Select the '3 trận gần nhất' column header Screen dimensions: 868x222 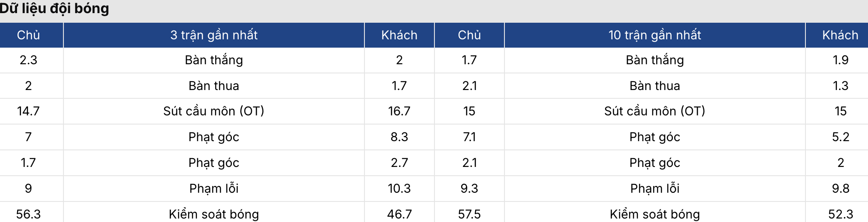(213, 35)
